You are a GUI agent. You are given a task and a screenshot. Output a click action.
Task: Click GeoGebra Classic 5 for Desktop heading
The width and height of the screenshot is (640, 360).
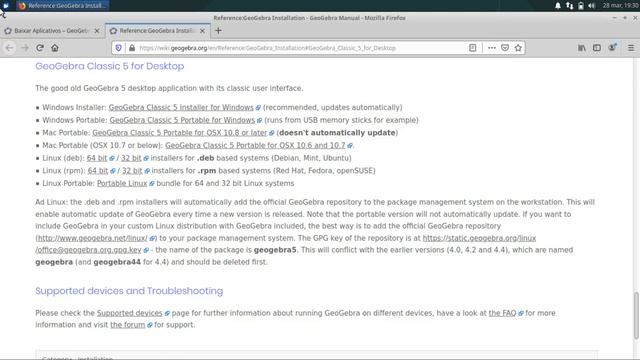point(109,66)
